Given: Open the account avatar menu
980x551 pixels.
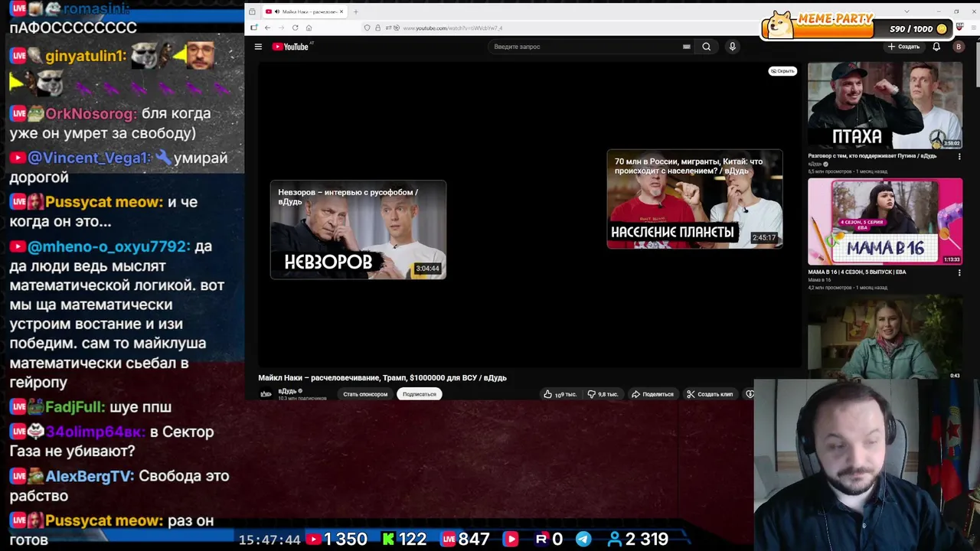Looking at the screenshot, I should (958, 47).
